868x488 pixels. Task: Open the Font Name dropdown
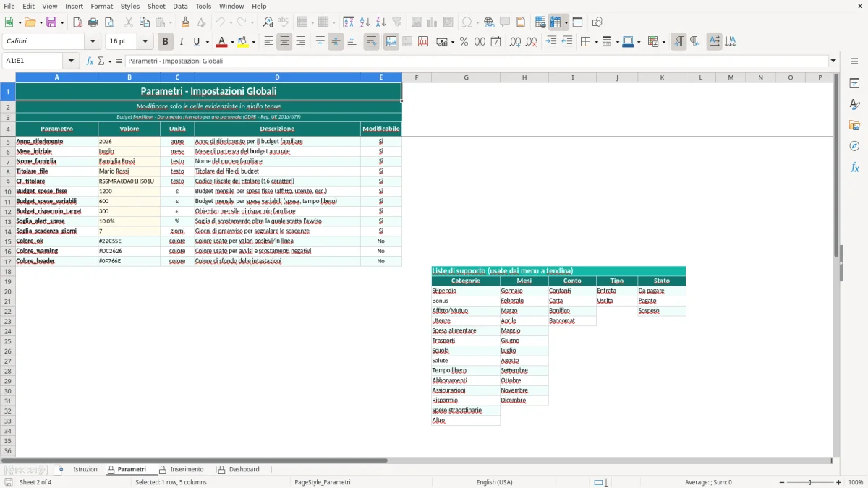(x=93, y=42)
